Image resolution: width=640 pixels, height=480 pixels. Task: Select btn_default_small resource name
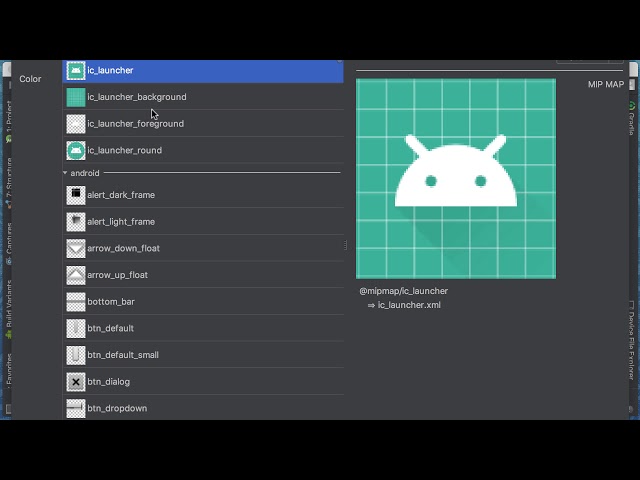pos(123,355)
